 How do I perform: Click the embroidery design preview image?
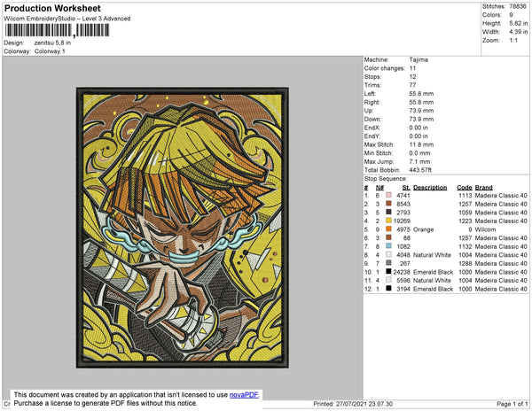[183, 228]
